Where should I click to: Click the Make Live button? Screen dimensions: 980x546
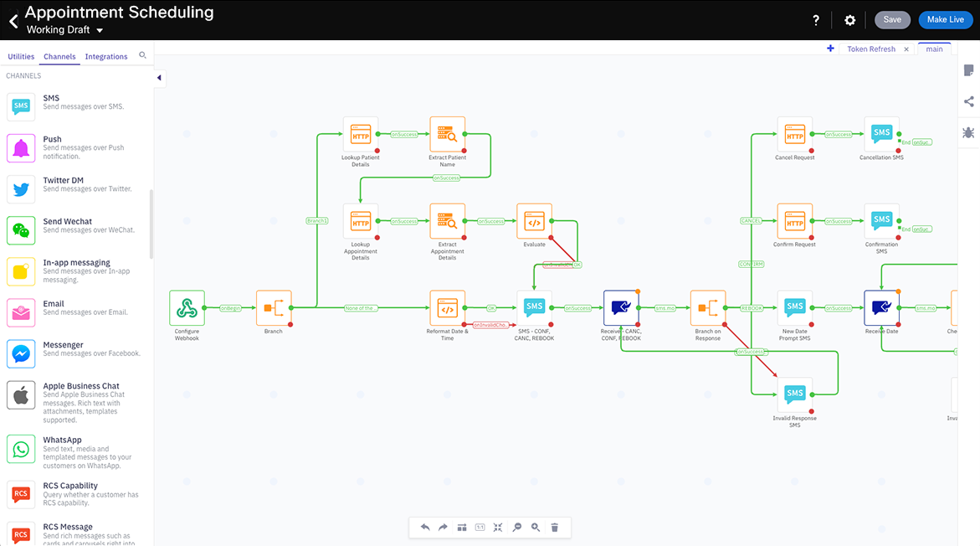click(x=945, y=19)
